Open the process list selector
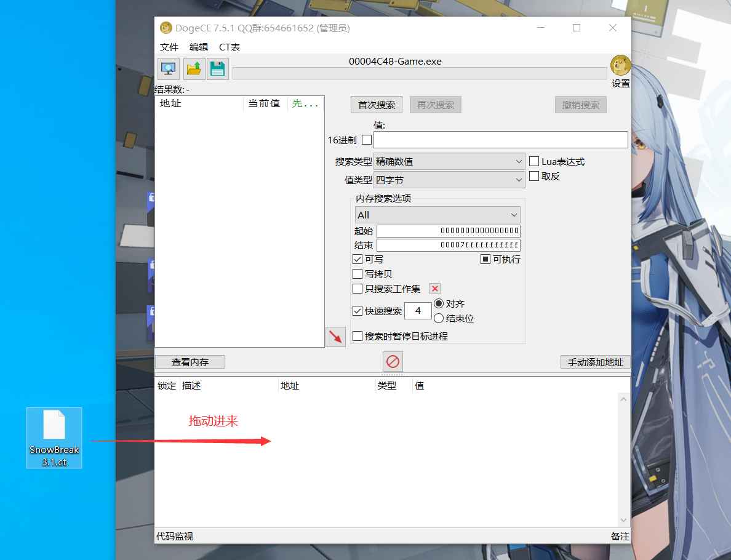The height and width of the screenshot is (560, 731). 169,68
